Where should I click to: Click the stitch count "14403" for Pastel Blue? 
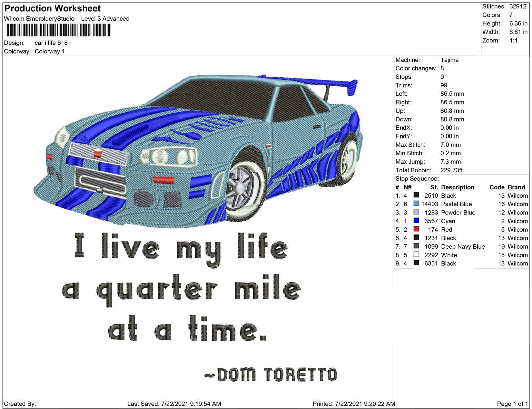(430, 204)
